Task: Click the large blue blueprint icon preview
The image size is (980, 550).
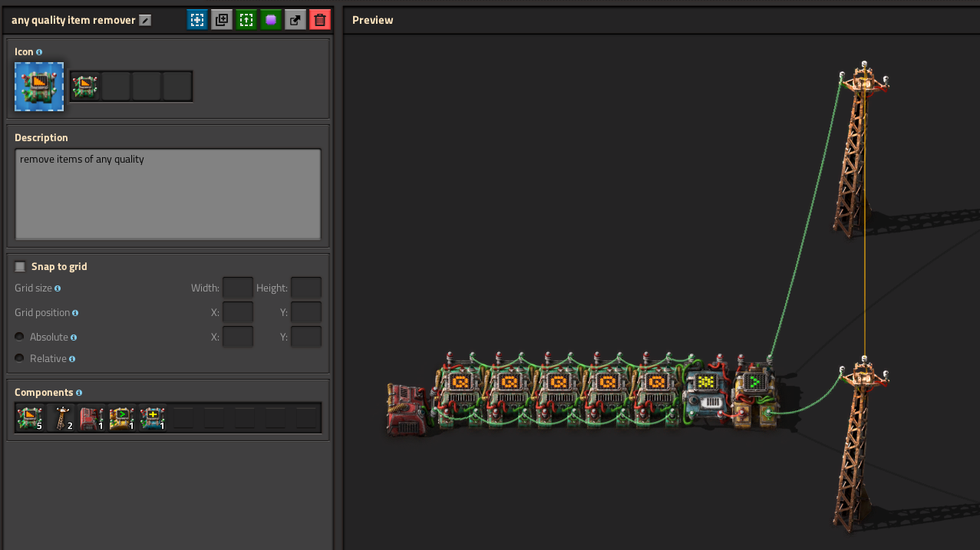Action: tap(39, 87)
